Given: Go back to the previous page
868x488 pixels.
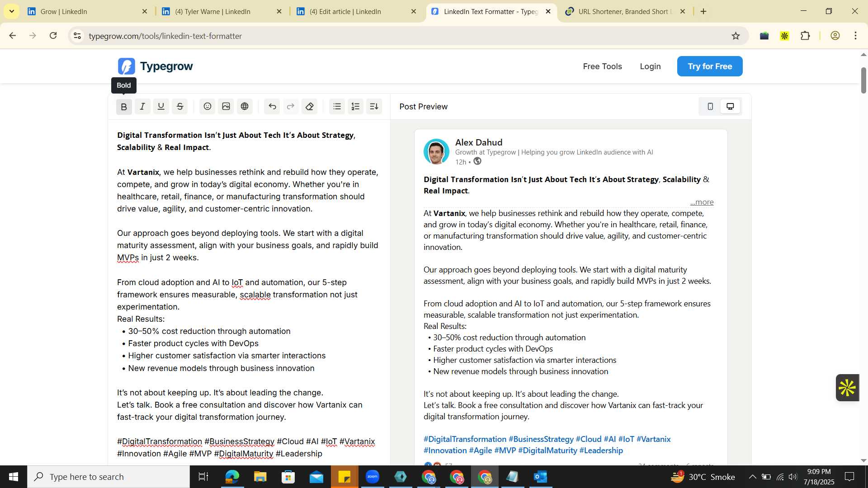Looking at the screenshot, I should click(x=13, y=36).
